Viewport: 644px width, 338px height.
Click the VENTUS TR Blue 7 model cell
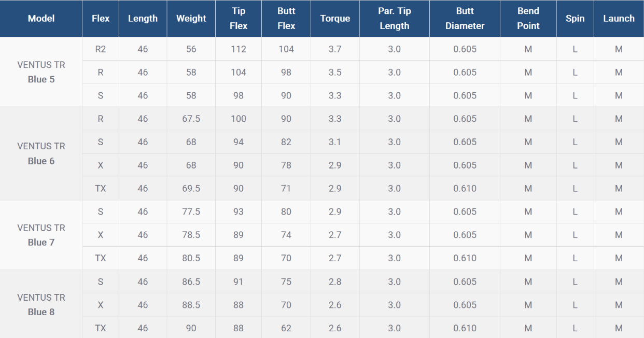41,235
